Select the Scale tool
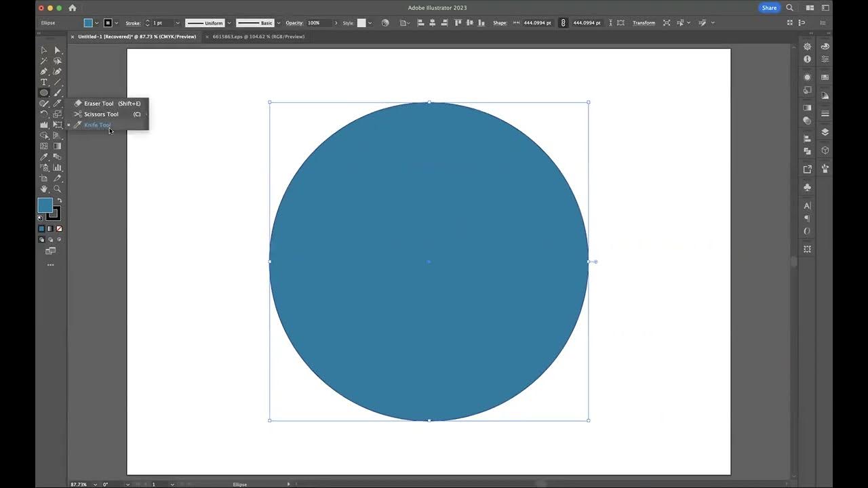This screenshot has width=868, height=488. tap(57, 115)
